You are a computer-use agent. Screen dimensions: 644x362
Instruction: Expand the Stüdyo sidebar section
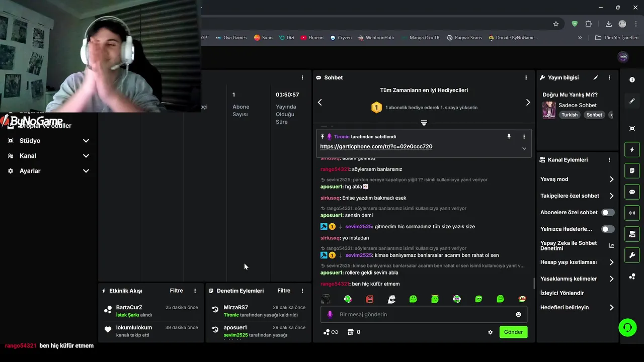[x=48, y=141]
